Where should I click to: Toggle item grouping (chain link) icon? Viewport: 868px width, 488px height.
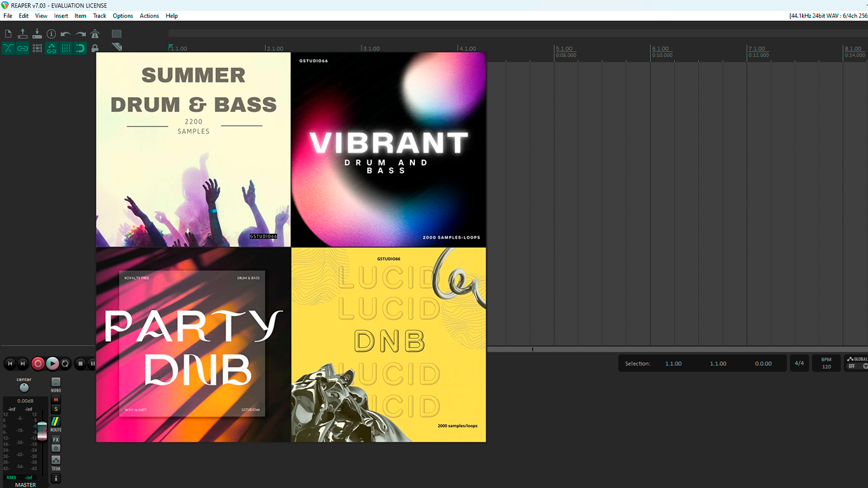point(23,48)
